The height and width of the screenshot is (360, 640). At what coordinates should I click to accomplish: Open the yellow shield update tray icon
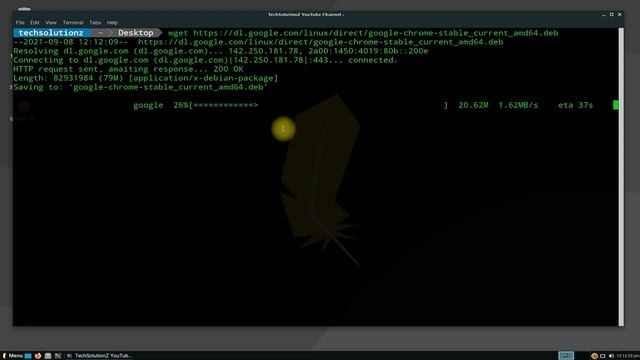(594, 356)
